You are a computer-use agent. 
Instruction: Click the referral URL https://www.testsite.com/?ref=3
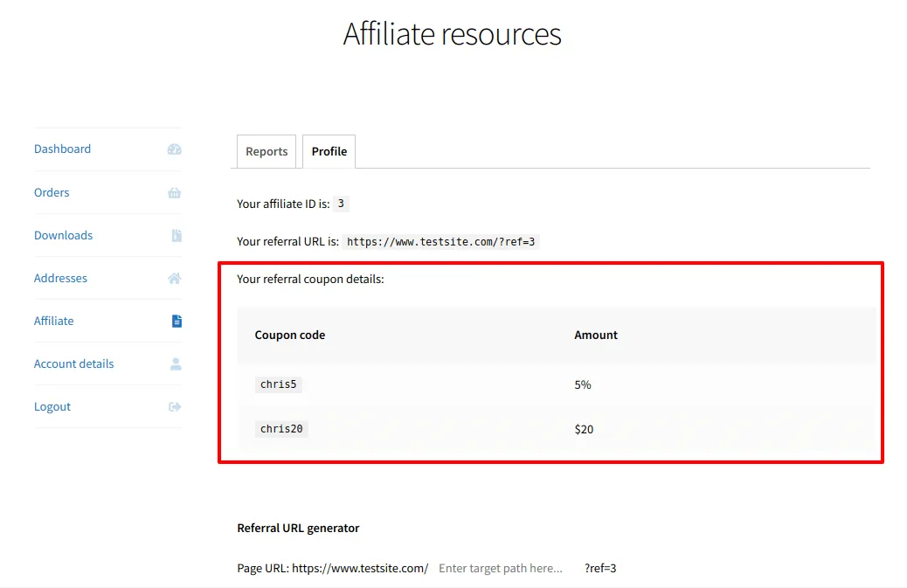tap(440, 242)
